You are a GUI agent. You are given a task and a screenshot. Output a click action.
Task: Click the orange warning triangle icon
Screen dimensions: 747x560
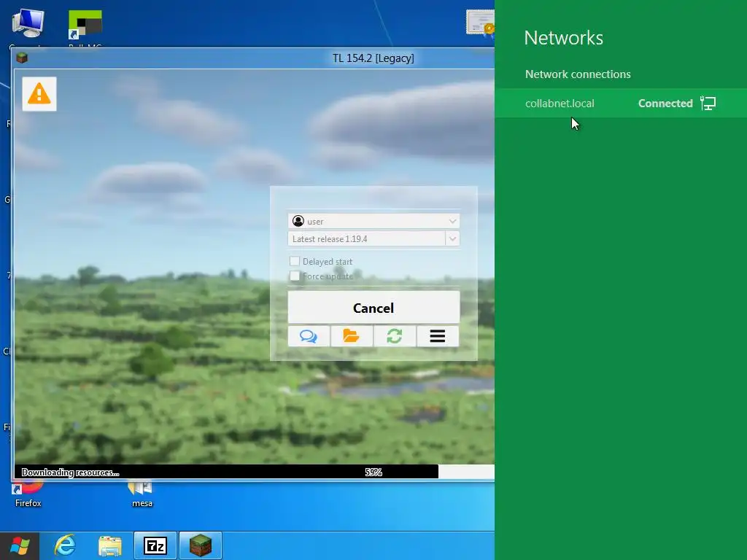point(39,94)
